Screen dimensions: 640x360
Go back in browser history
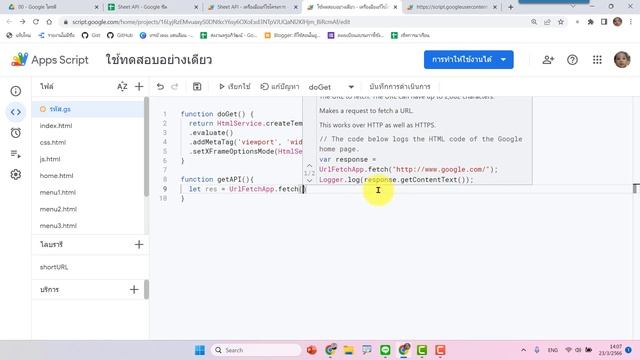pos(9,22)
